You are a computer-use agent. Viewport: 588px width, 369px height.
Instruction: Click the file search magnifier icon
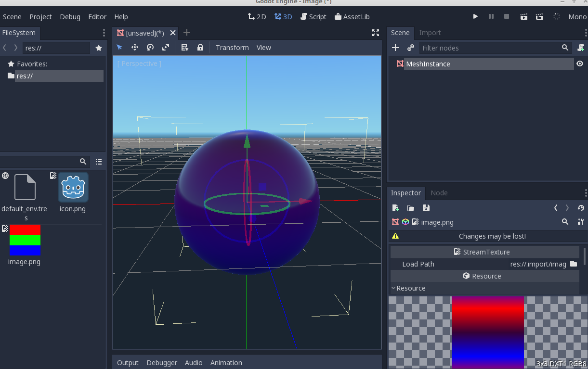(x=83, y=161)
